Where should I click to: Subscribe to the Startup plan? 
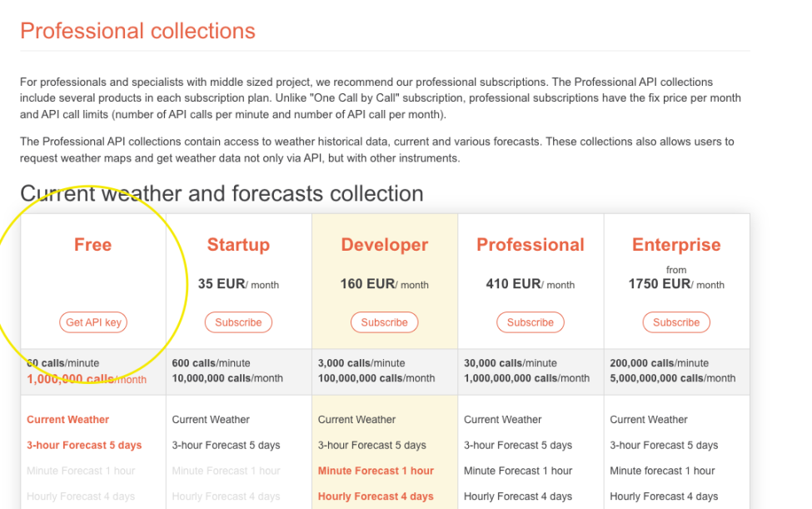coord(238,322)
